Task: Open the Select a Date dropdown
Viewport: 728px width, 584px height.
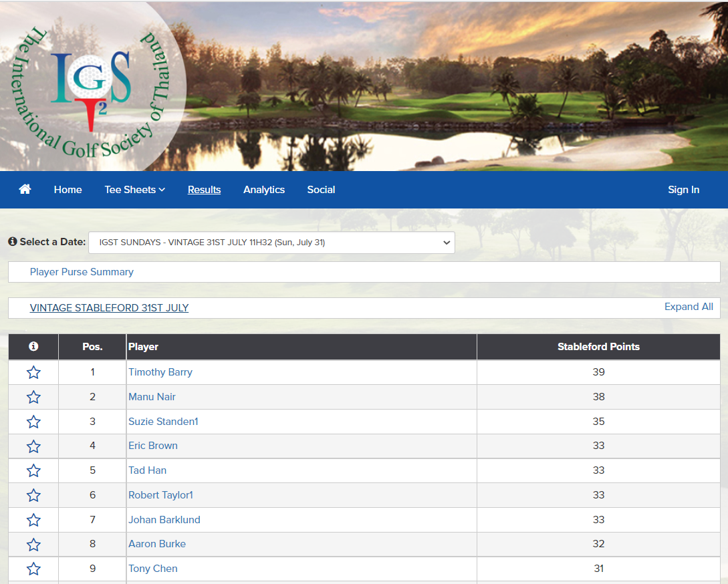Action: pyautogui.click(x=271, y=243)
